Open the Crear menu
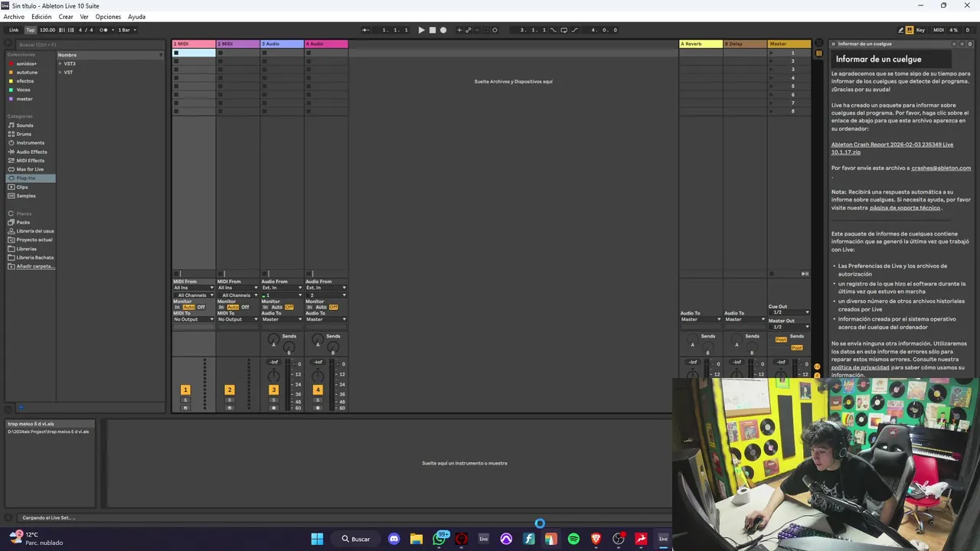 click(66, 17)
